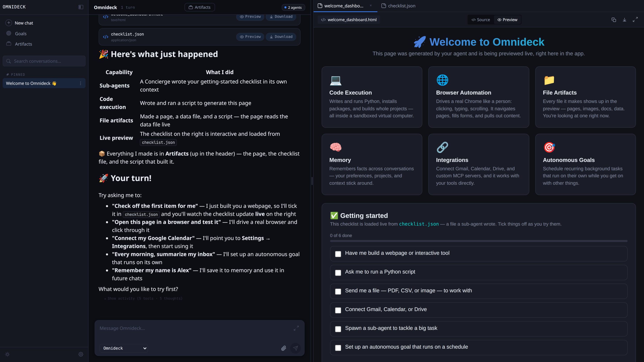Click the globe icon on Browser Automation card
Screen dimensions: 644x362
click(x=442, y=80)
